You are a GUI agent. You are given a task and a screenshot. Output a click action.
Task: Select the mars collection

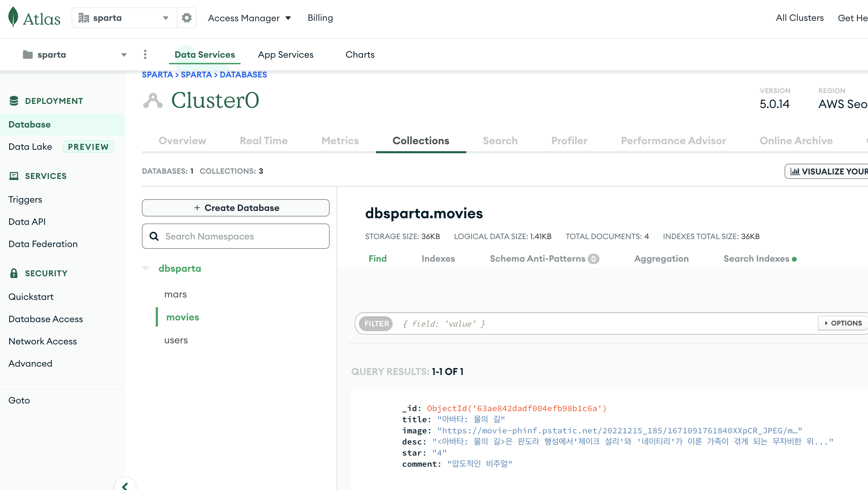pos(176,294)
